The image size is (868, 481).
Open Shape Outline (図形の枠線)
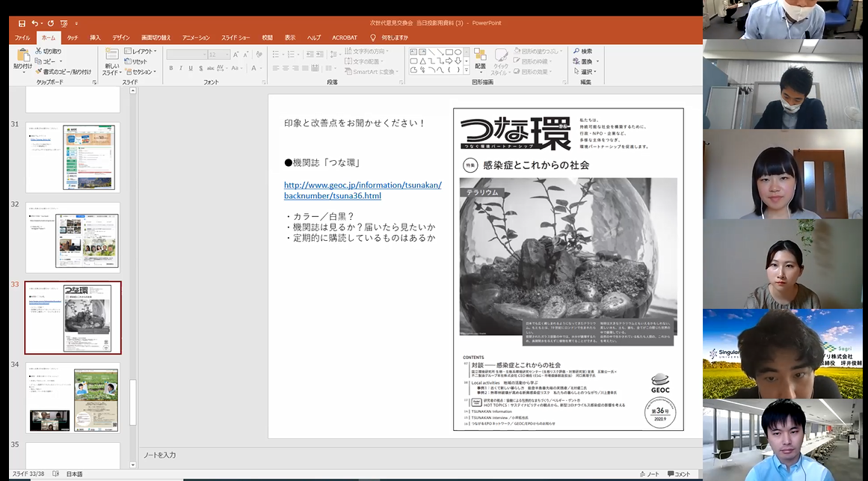point(534,61)
